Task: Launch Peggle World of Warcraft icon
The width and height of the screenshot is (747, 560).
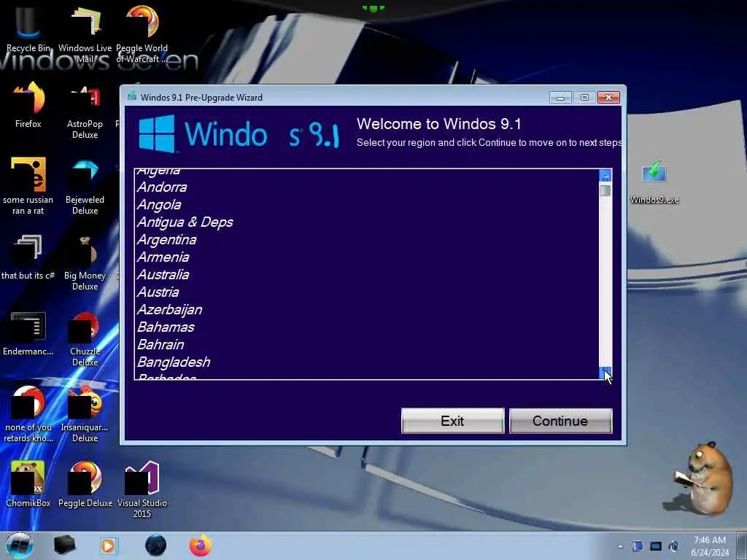Action: (x=142, y=34)
